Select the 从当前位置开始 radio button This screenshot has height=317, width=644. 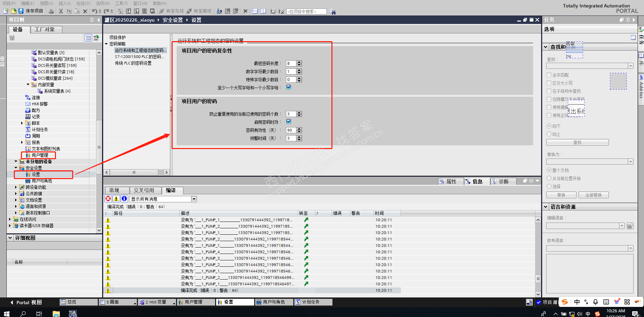(x=549, y=178)
